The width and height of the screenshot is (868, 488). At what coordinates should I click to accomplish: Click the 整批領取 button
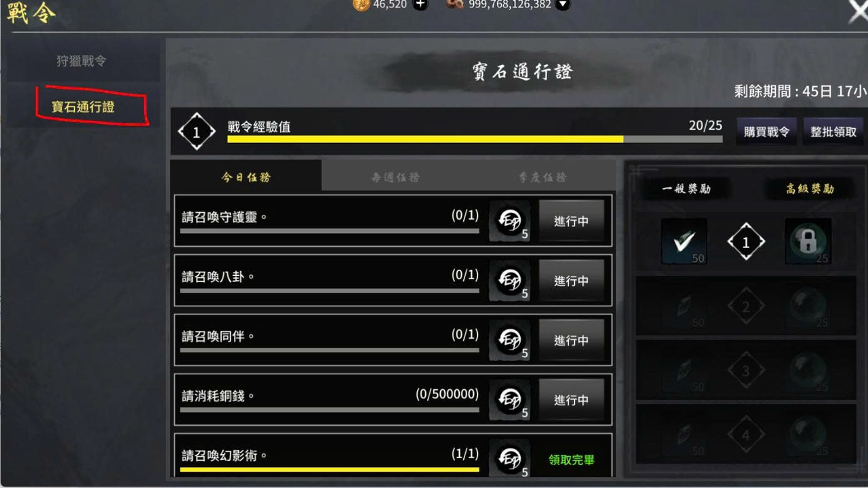click(833, 131)
